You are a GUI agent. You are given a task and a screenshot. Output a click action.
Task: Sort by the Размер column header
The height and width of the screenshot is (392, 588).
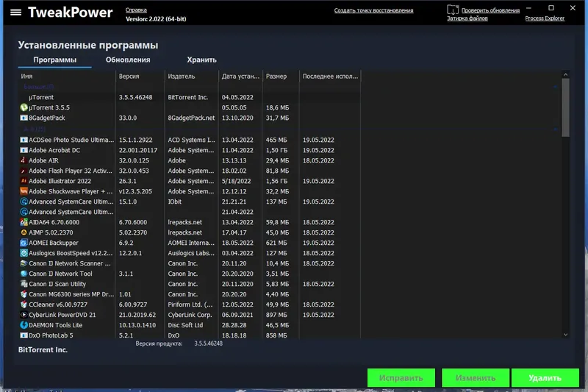tap(282, 76)
